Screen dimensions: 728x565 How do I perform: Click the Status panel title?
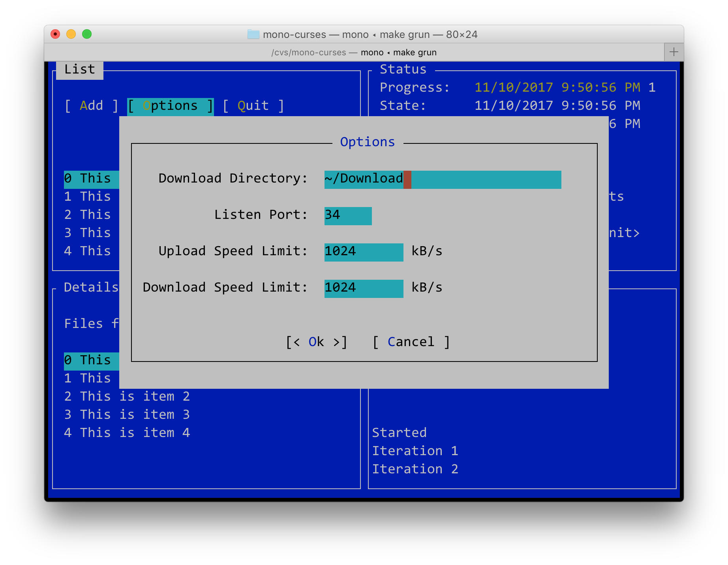point(403,69)
